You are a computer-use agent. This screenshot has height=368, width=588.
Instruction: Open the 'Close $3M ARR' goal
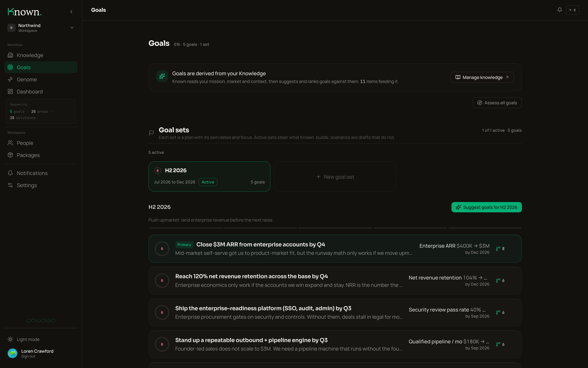[335, 249]
